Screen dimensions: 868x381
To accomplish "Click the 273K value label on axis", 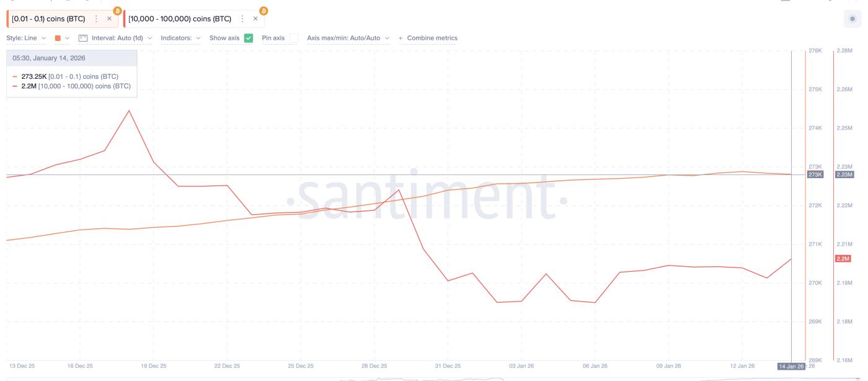I will tap(815, 175).
